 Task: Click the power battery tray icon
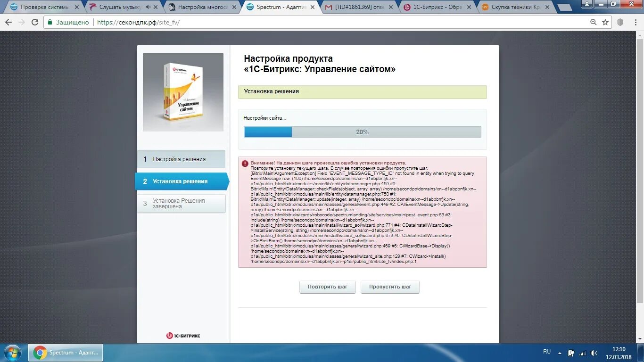571,353
